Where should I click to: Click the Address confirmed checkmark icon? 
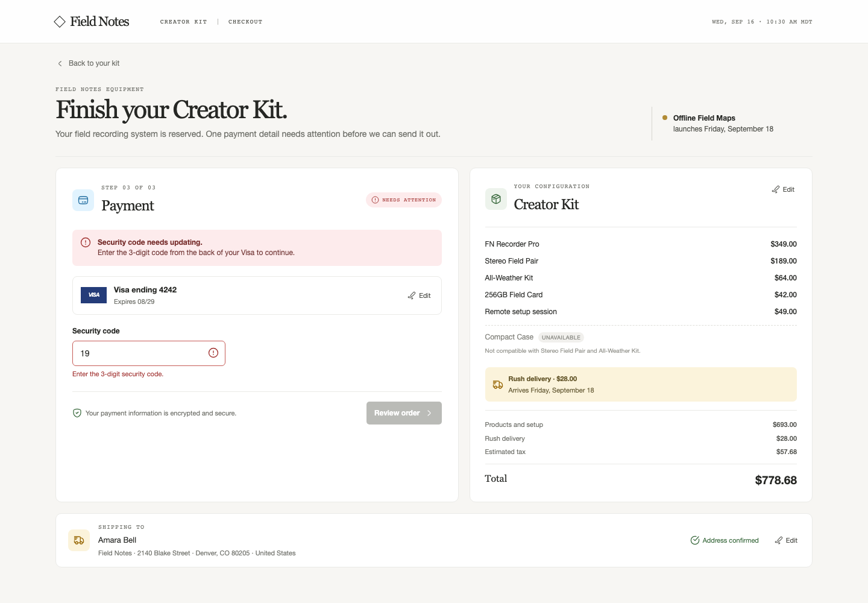point(695,540)
